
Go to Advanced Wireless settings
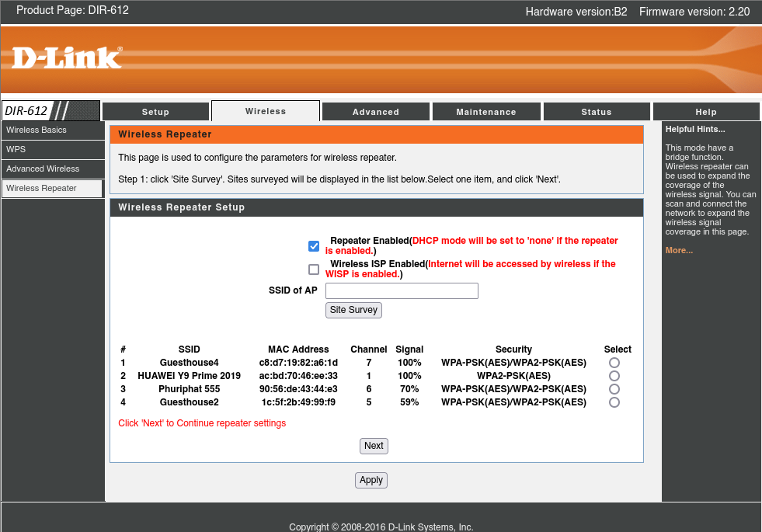(53, 169)
